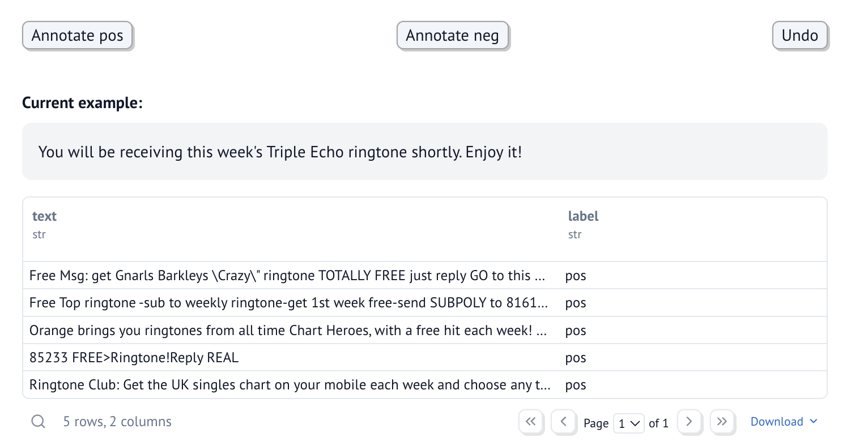Select the Free Top ringtone row
Image resolution: width=868 pixels, height=446 pixels.
(288, 303)
